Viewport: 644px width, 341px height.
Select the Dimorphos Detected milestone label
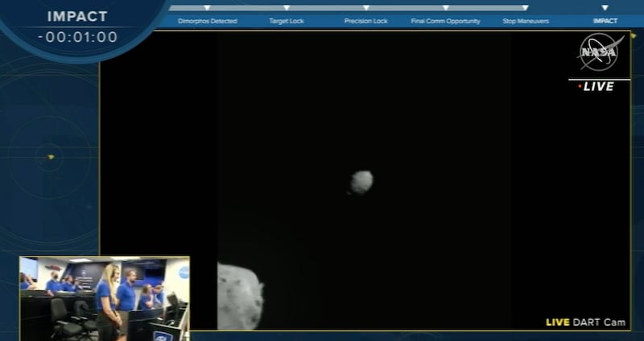(207, 21)
